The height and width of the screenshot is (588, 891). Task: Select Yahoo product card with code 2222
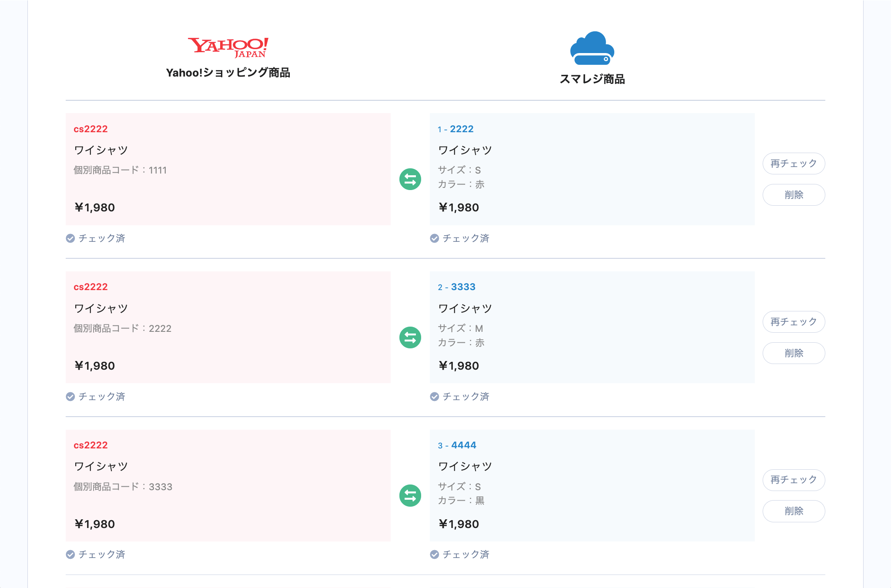[x=228, y=327]
